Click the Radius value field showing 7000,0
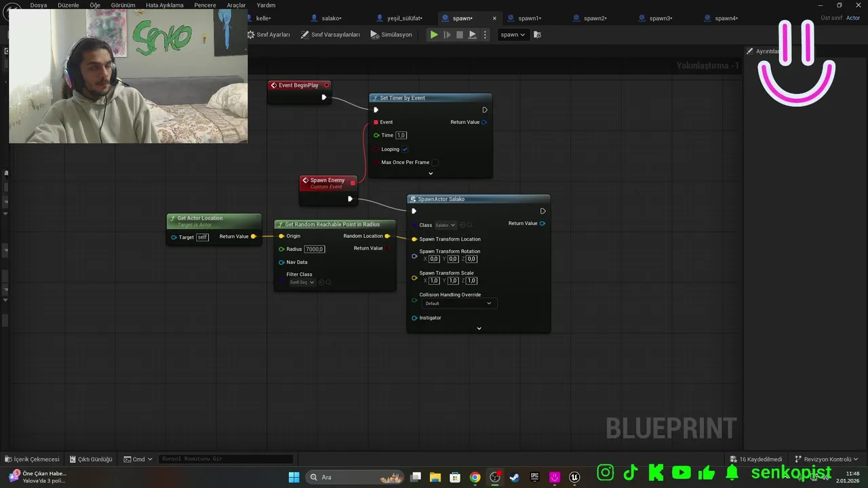The image size is (868, 488). point(315,249)
